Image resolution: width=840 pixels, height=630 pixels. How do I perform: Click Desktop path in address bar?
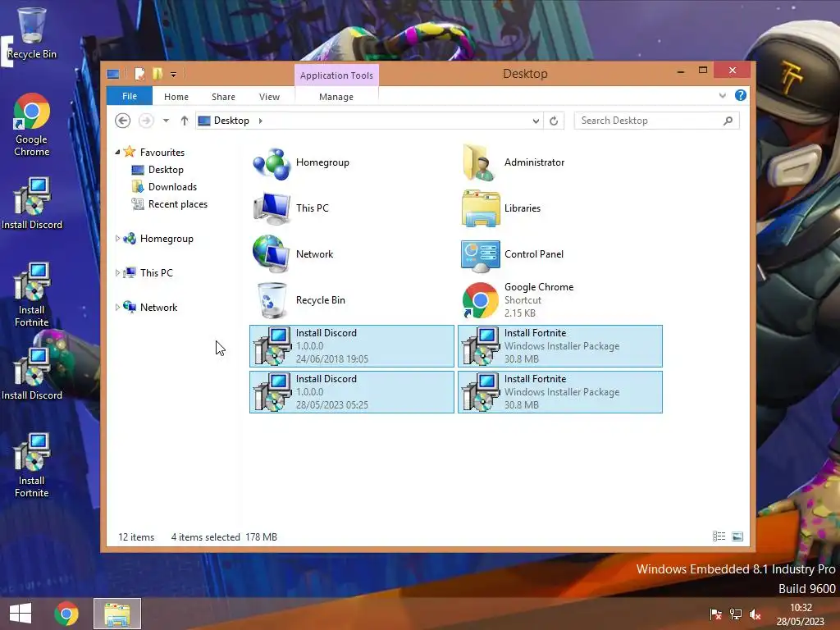231,121
